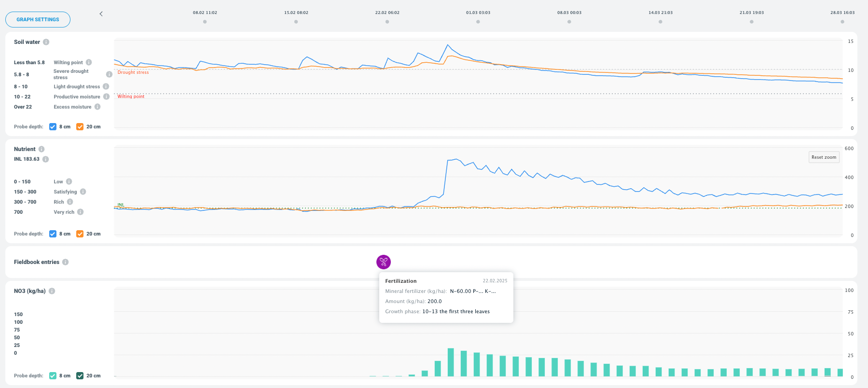868x388 pixels.
Task: Click info icon next to Very rich
Action: (x=81, y=212)
